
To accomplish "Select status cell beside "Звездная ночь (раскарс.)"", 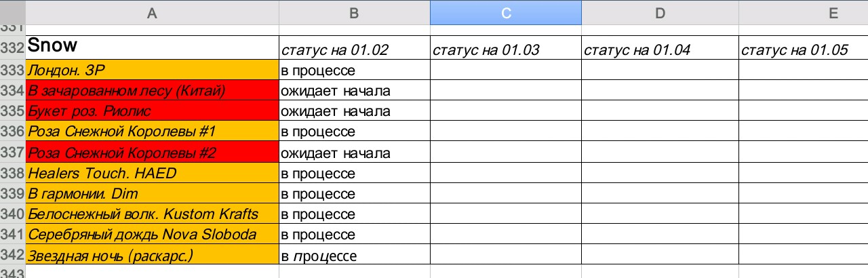I will point(354,256).
